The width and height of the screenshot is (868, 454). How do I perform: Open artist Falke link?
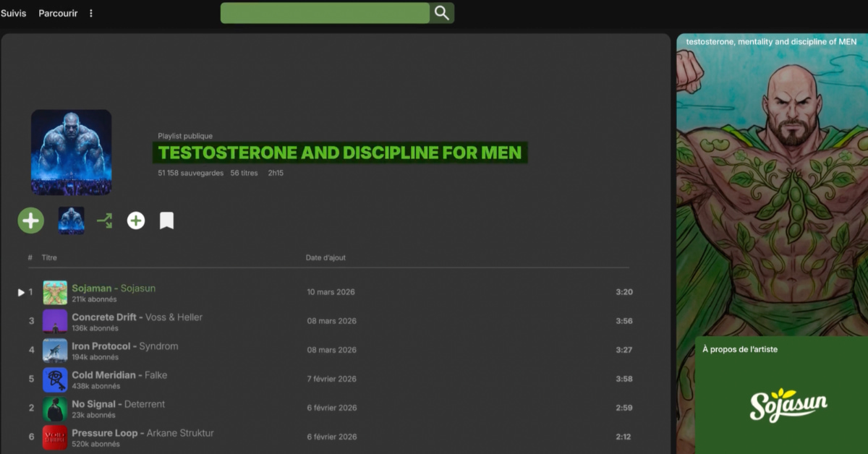point(156,375)
